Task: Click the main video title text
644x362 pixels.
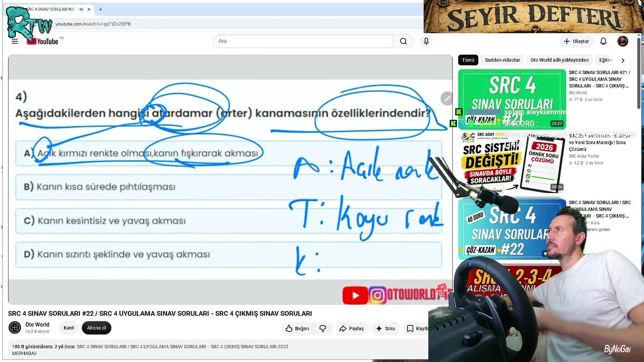Action: point(160,313)
